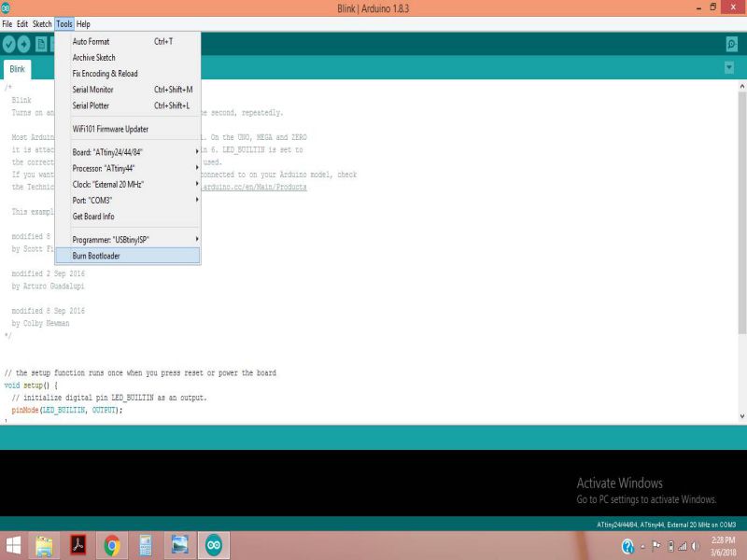Click the scrollbar up arrow
Screen dimensions: 747x560
click(x=741, y=86)
